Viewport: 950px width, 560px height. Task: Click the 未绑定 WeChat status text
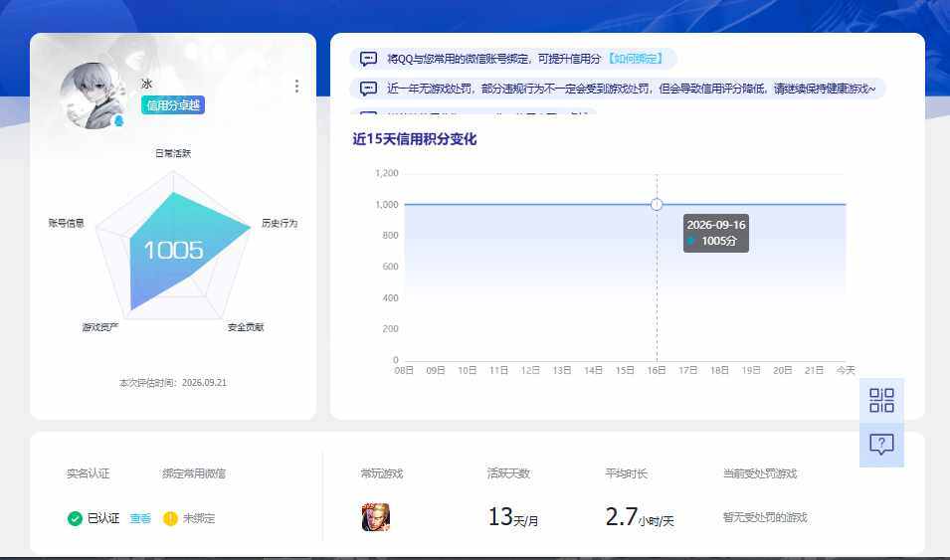(199, 518)
